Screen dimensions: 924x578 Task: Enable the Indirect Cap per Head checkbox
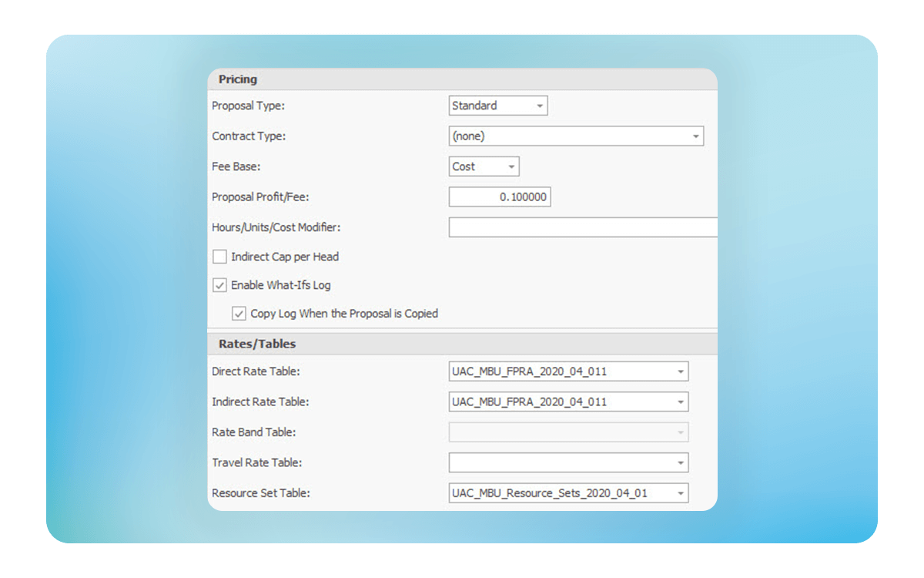pos(219,257)
